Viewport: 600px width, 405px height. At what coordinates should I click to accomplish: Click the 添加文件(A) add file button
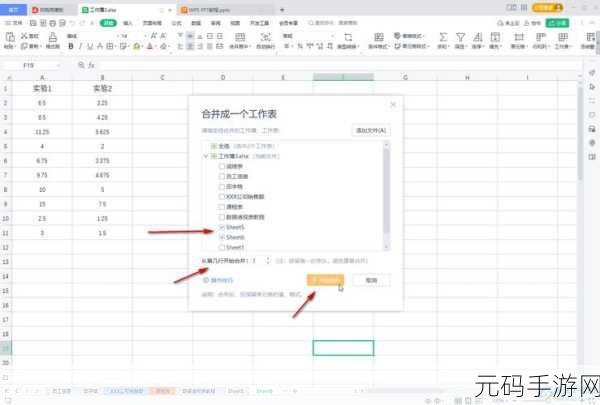(x=371, y=131)
